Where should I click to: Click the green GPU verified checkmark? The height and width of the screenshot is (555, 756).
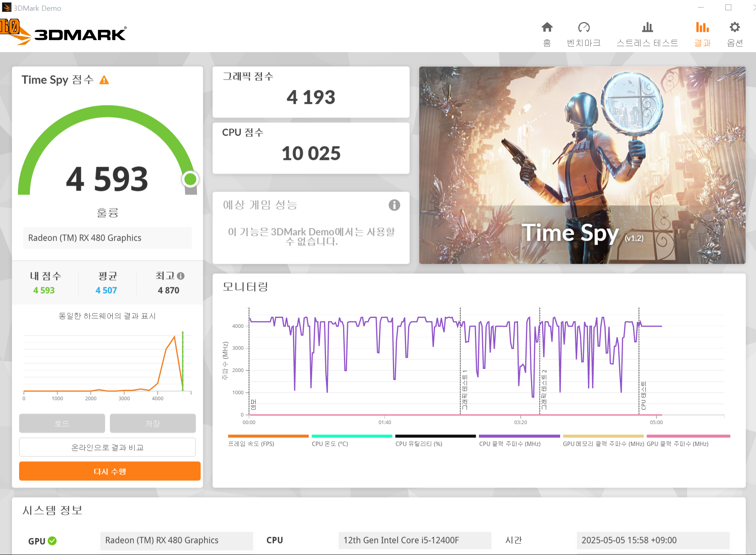click(x=52, y=541)
